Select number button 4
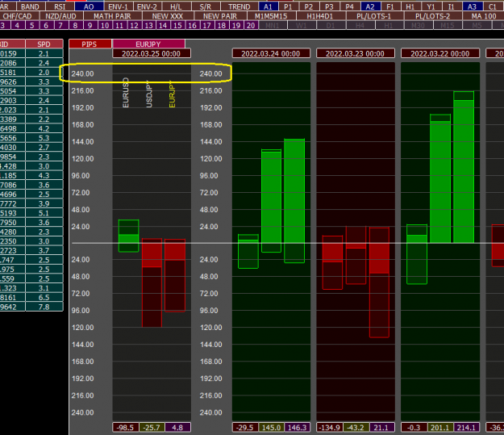The width and height of the screenshot is (504, 435). point(17,25)
